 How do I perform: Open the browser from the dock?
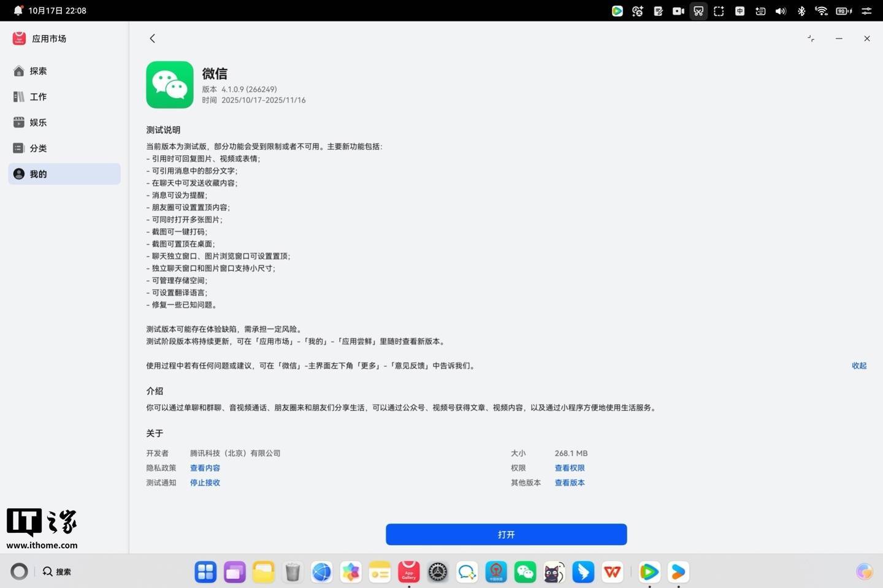pos(322,571)
